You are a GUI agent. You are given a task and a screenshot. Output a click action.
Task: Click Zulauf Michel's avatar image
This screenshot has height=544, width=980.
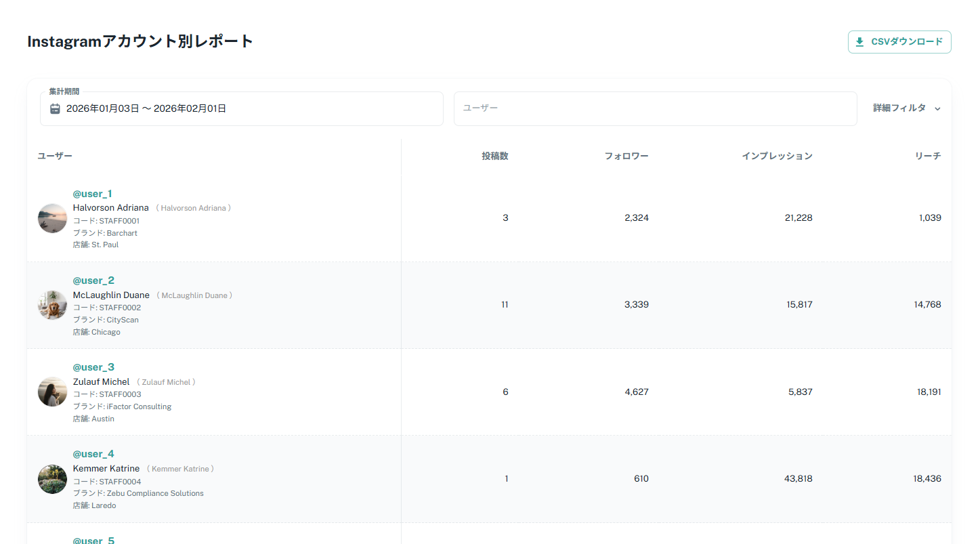52,392
